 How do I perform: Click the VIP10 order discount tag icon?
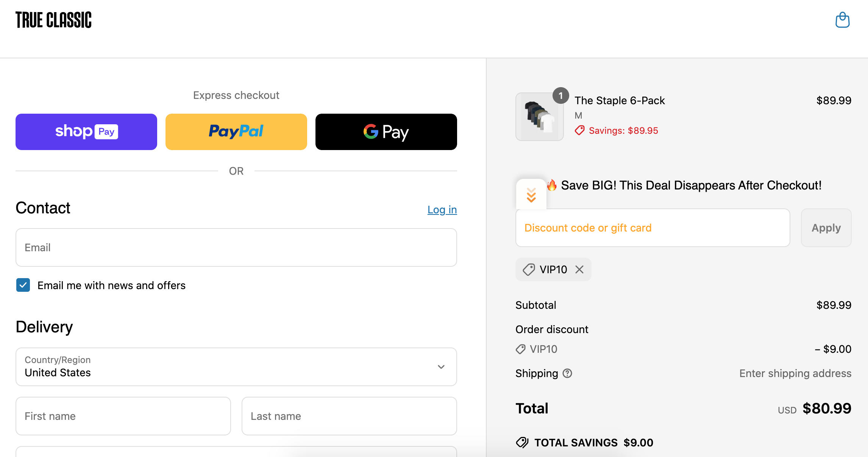click(521, 349)
